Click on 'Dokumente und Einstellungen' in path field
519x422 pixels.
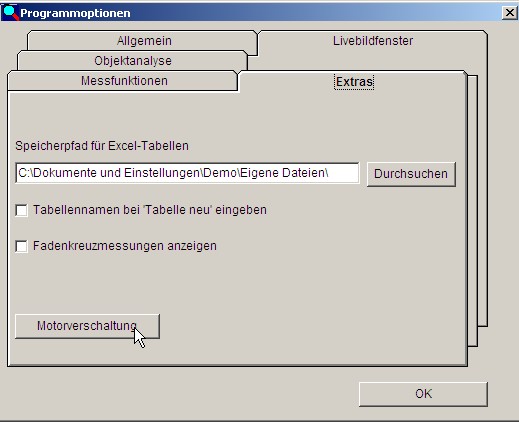pos(116,173)
